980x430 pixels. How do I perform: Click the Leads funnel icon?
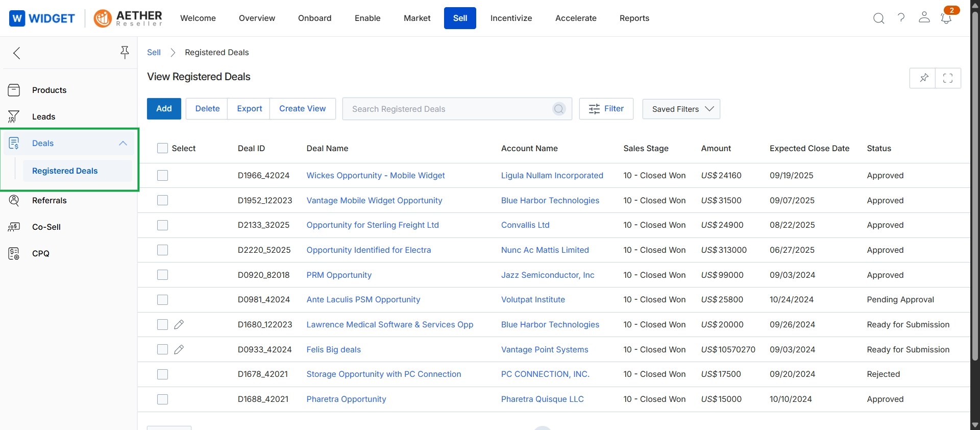[14, 117]
